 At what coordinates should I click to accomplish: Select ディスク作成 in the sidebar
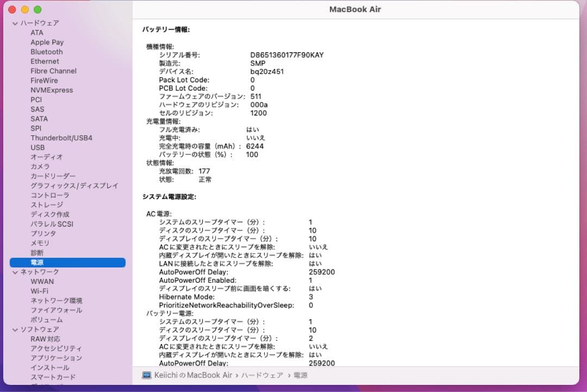tap(50, 215)
